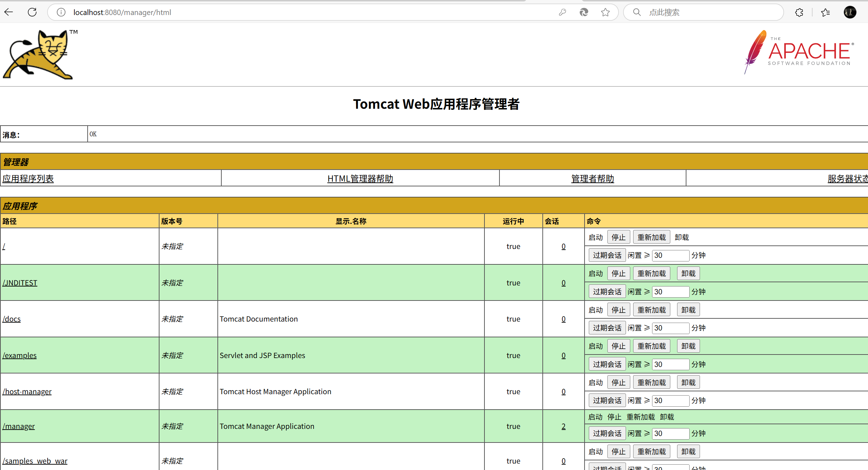This screenshot has width=868, height=470.
Task: Click the browser back arrow
Action: [x=9, y=12]
